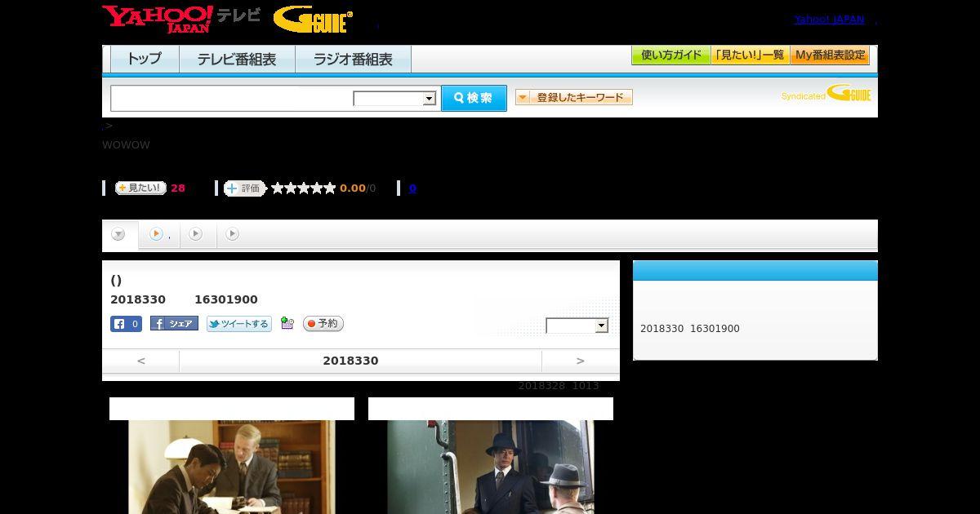This screenshot has width=980, height=514.
Task: Open the 評価 rating button
Action: pos(245,188)
